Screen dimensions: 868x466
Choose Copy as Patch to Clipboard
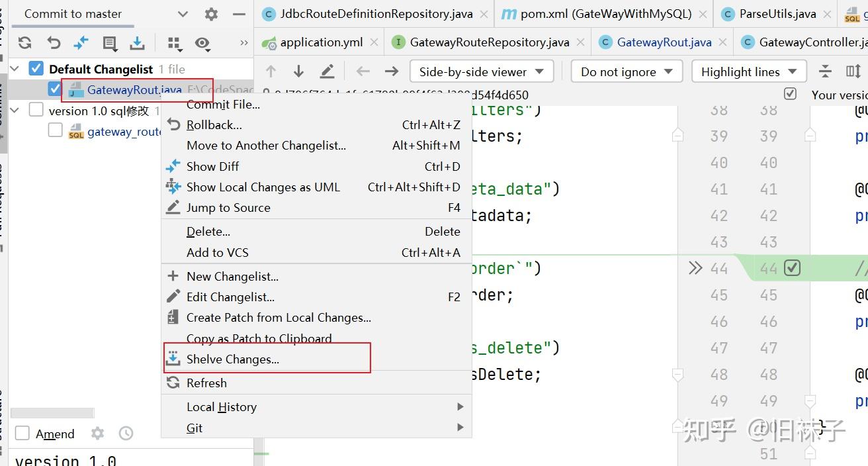point(316,338)
